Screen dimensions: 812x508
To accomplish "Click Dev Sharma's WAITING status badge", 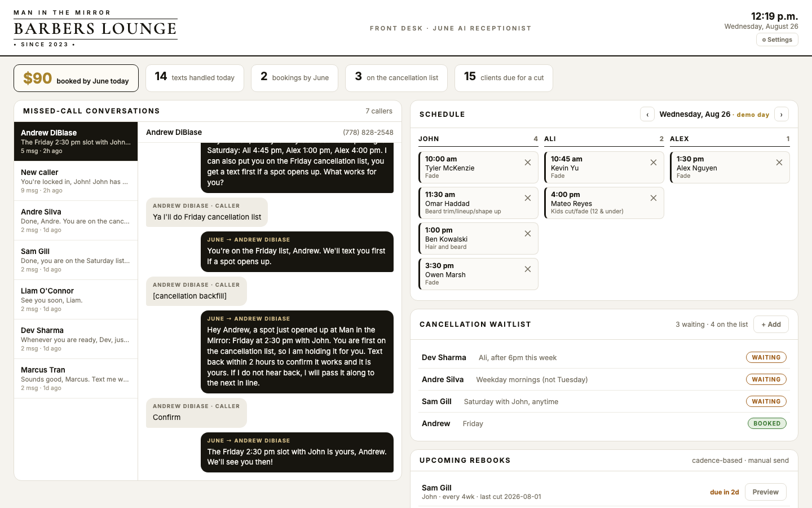I will (766, 357).
